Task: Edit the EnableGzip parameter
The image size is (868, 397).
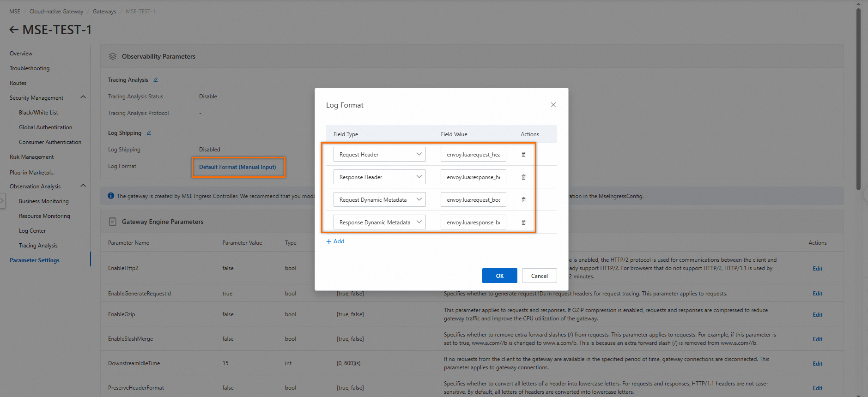Action: pos(817,315)
